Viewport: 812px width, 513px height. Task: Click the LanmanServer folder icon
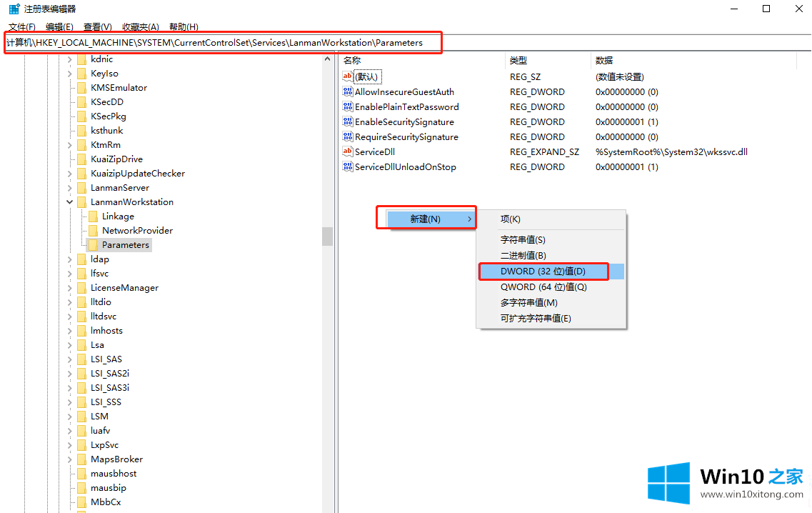pos(82,188)
